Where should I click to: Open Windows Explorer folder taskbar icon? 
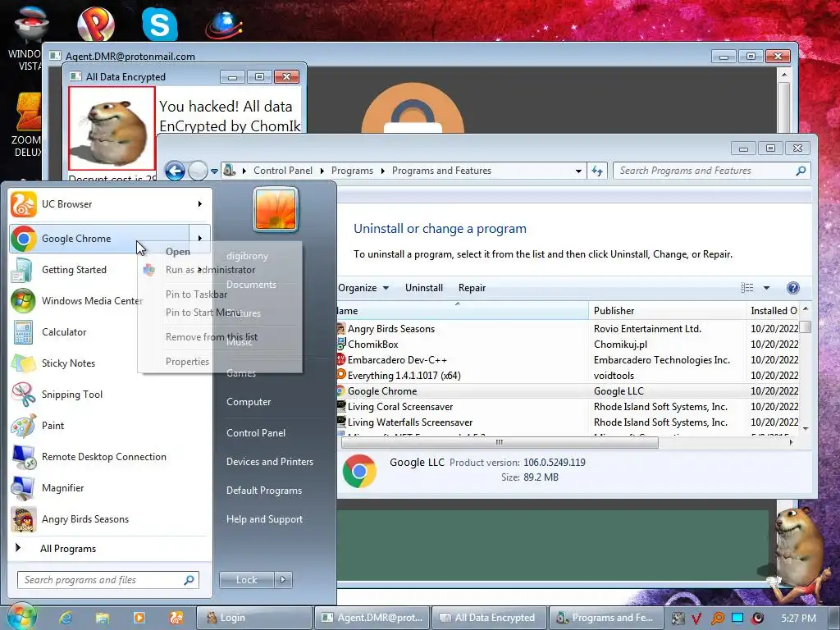[103, 618]
